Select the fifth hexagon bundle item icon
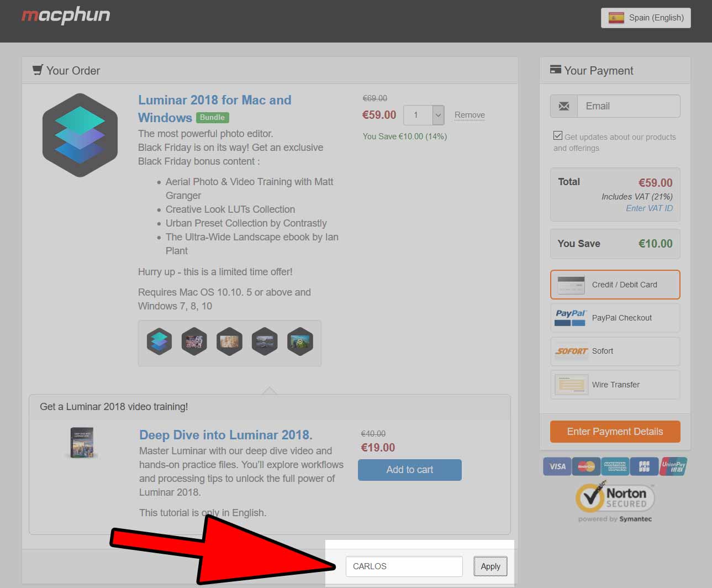The image size is (712, 588). [x=300, y=342]
